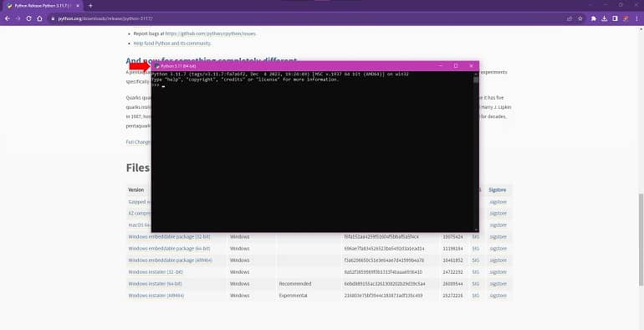Open .sigstore link for Windows installer (32-bit)
The width and height of the screenshot is (644, 330).
pos(498,272)
